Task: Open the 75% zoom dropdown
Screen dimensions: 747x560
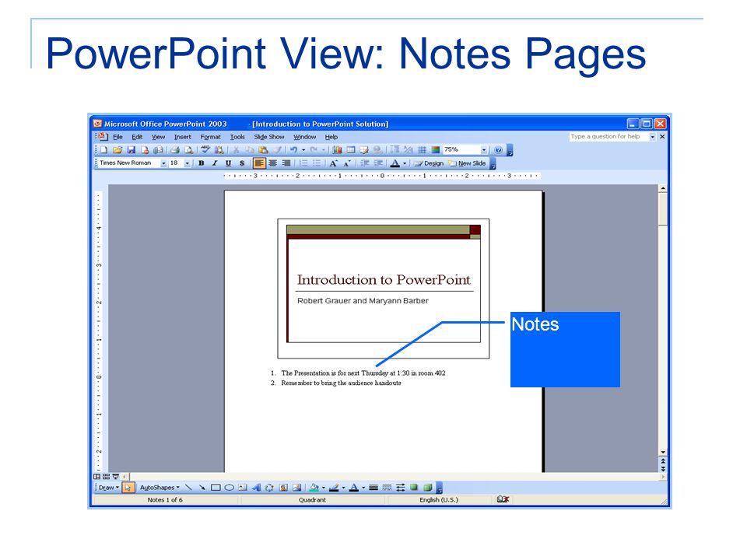Action: coord(484,149)
